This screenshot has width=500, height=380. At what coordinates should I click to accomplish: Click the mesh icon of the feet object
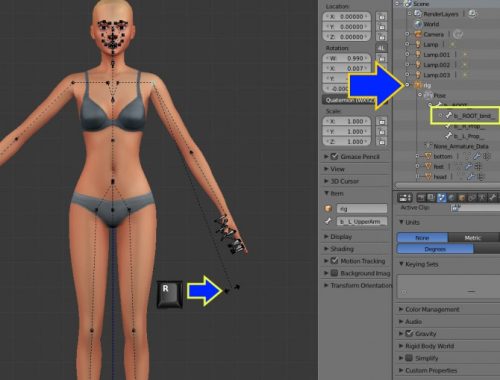[x=428, y=166]
